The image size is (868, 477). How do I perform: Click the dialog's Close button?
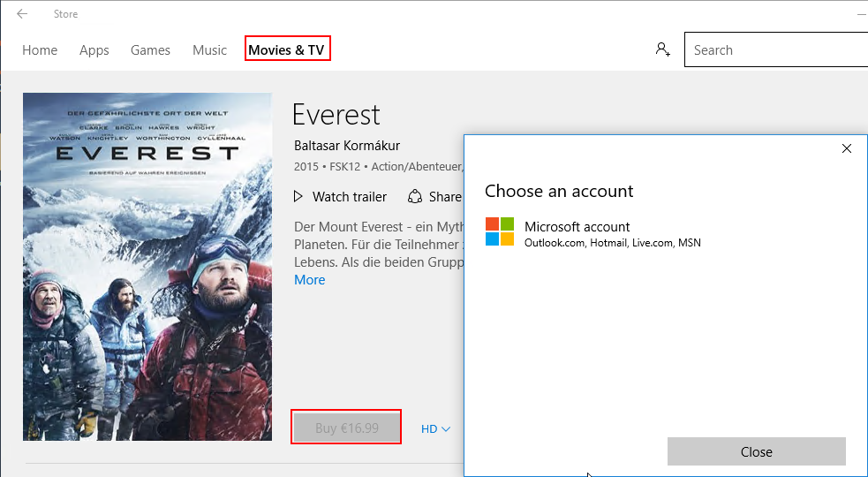756,451
